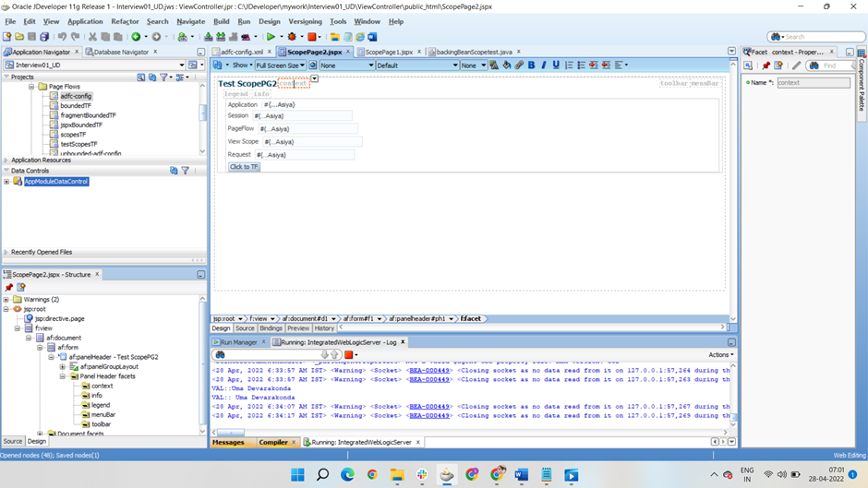
Task: Start debugging with the bug icon
Action: pos(292,37)
